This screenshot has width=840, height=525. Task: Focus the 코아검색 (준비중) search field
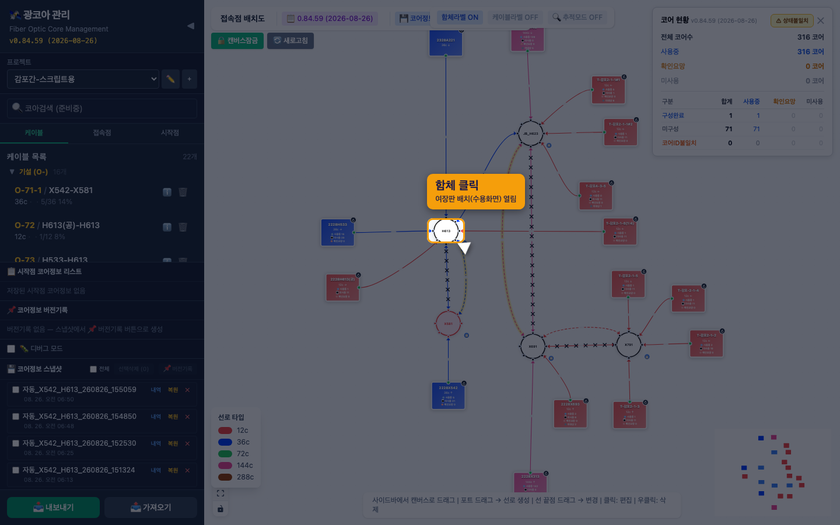point(102,108)
